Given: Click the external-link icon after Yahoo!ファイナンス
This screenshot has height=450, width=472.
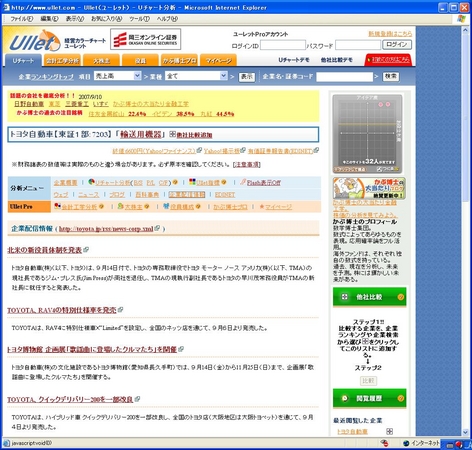Looking at the screenshot, I should click(199, 150).
